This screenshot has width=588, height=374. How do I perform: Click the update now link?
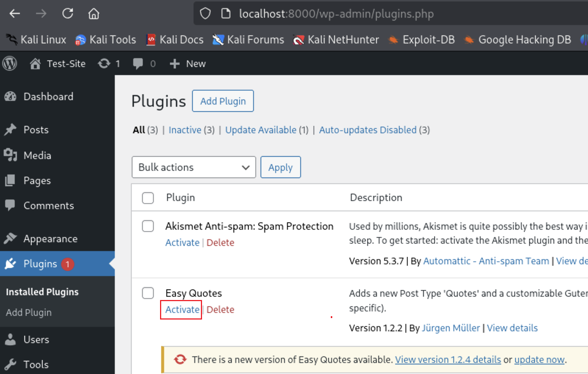539,360
